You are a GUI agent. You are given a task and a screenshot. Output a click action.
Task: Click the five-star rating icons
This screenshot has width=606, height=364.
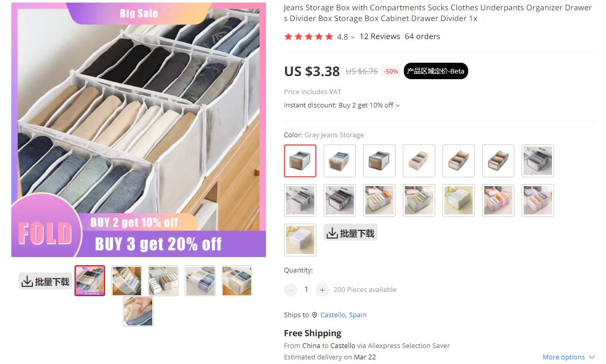pos(309,37)
